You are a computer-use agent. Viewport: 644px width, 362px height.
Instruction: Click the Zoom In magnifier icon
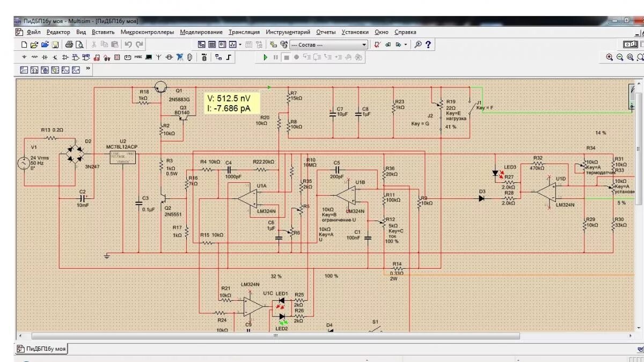[609, 57]
